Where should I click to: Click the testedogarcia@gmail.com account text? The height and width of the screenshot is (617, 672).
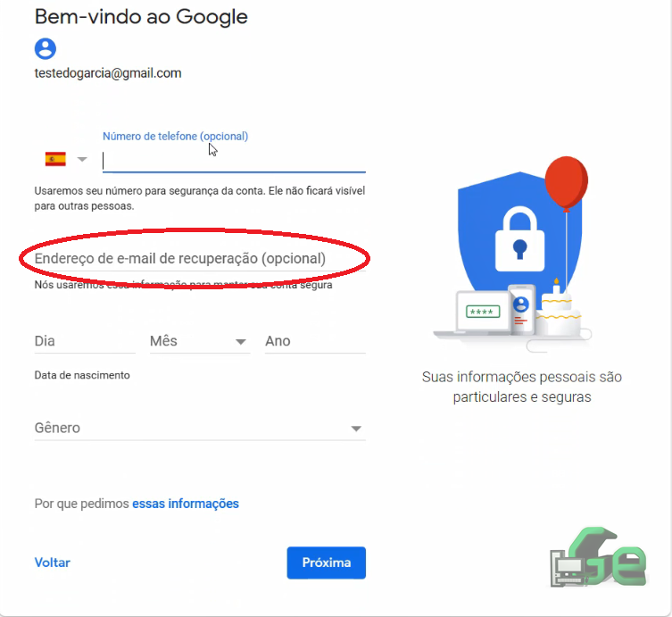pyautogui.click(x=108, y=73)
